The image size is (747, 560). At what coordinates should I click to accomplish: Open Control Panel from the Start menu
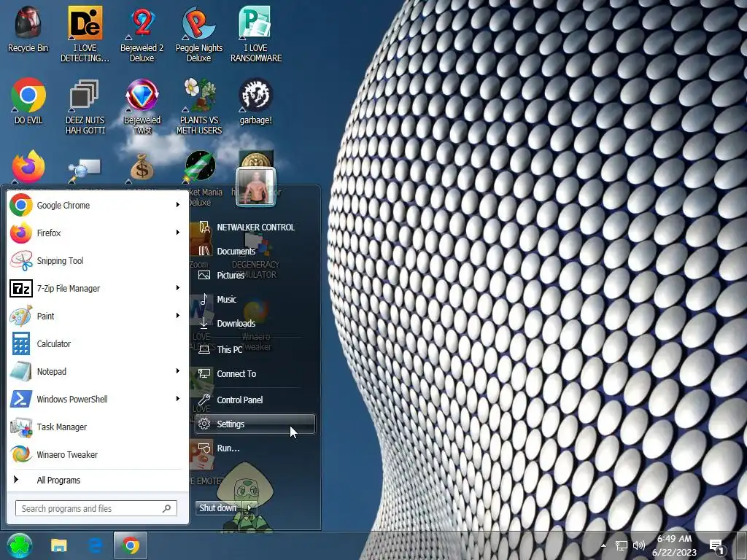[255, 400]
